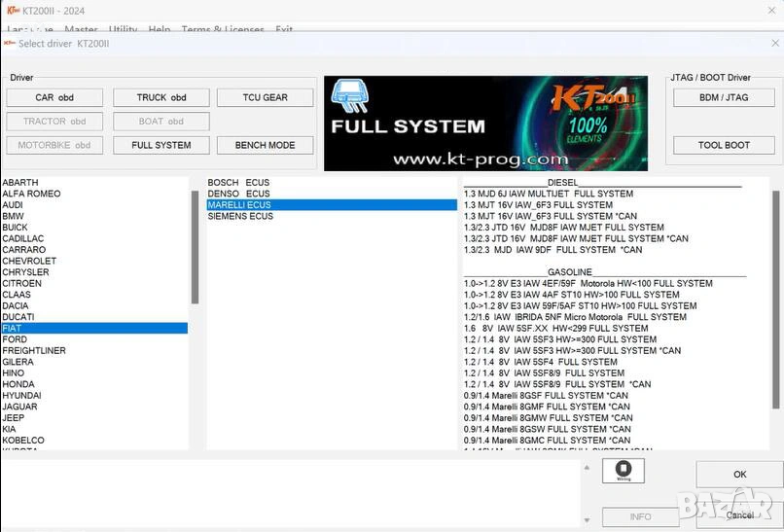Open Terms & Licenses menu
This screenshot has width=784, height=532.
[x=223, y=30]
